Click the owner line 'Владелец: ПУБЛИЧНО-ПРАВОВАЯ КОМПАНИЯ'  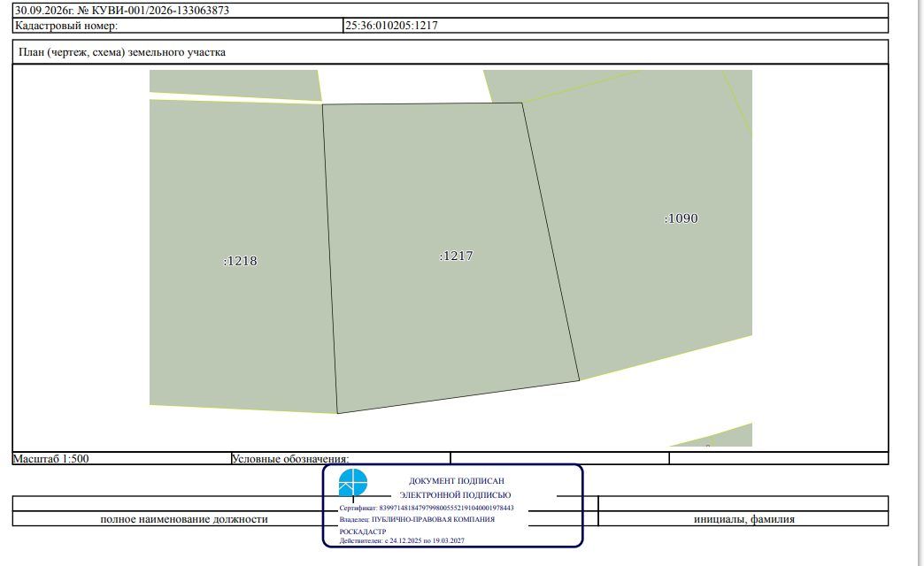click(417, 519)
